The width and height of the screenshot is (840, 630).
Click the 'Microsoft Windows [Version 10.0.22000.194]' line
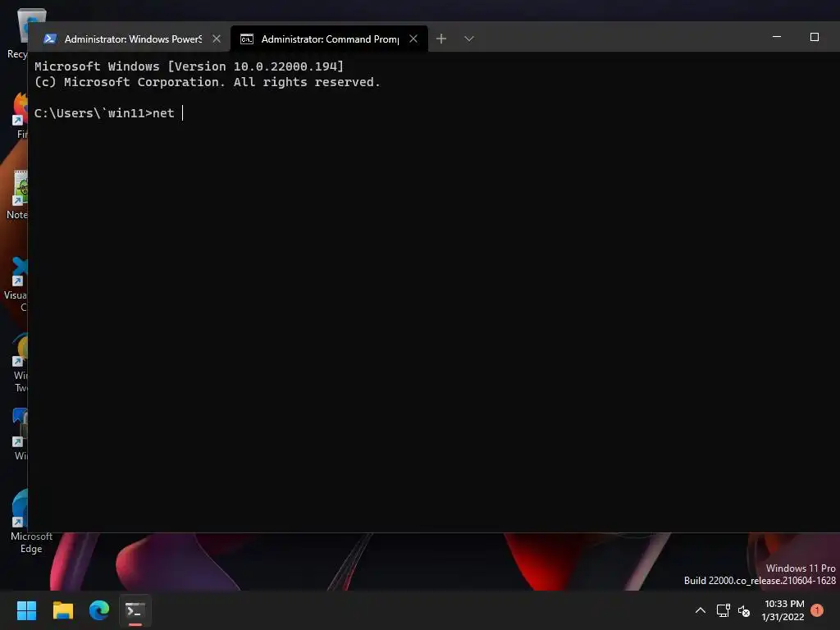pyautogui.click(x=189, y=66)
